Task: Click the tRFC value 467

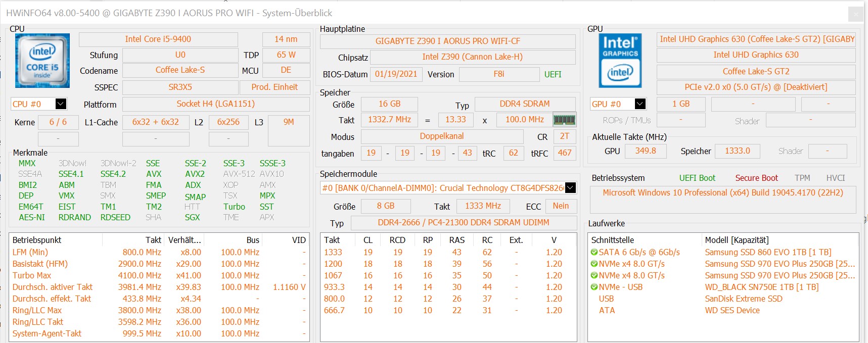Action: click(x=565, y=153)
